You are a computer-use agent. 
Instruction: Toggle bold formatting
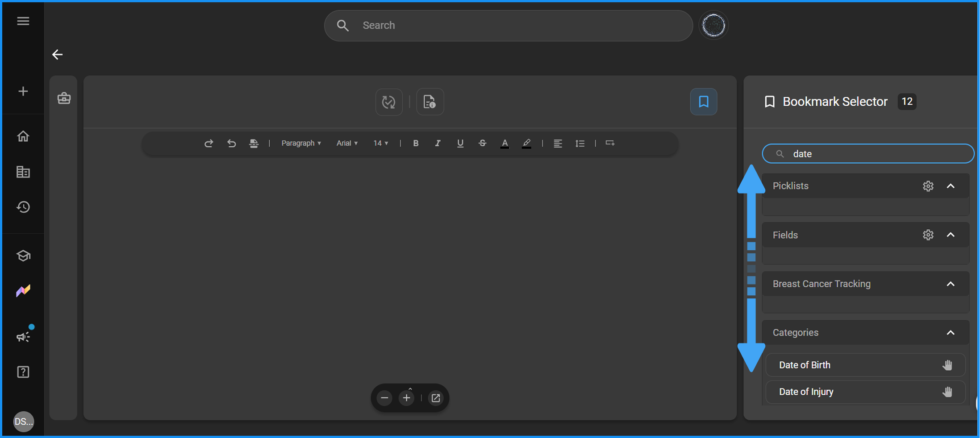(416, 143)
